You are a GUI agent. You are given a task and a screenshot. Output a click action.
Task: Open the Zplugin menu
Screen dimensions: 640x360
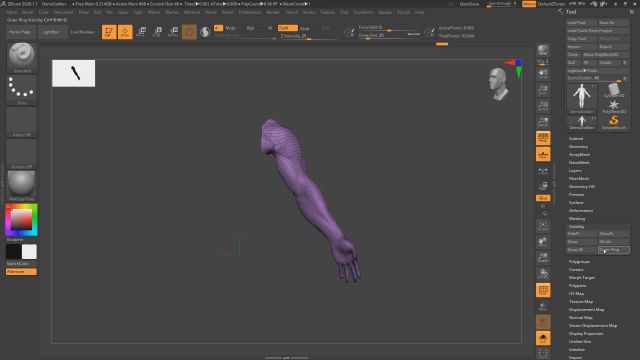[x=385, y=12]
